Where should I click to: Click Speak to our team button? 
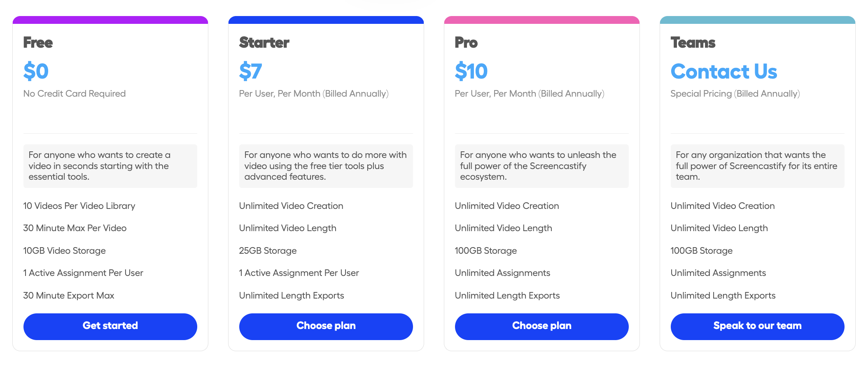[x=757, y=327]
